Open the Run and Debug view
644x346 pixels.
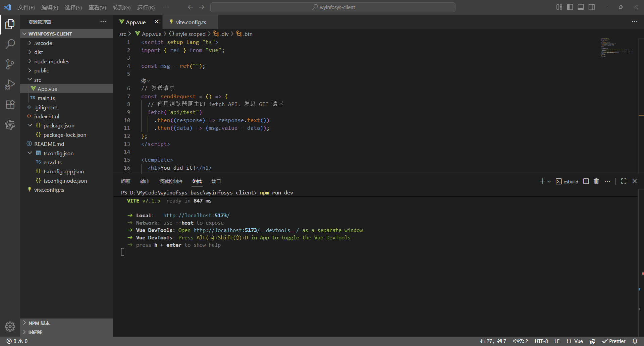(x=10, y=84)
